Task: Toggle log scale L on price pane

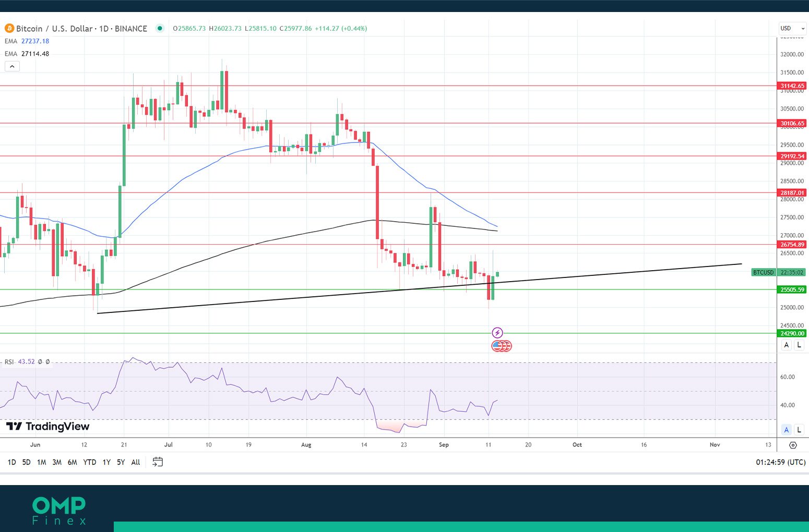Action: coord(799,345)
